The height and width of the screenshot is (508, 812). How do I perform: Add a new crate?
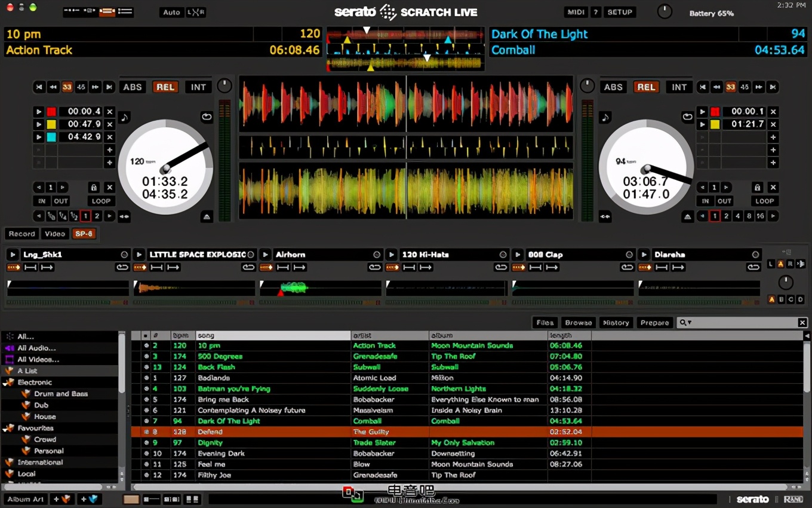pyautogui.click(x=62, y=498)
